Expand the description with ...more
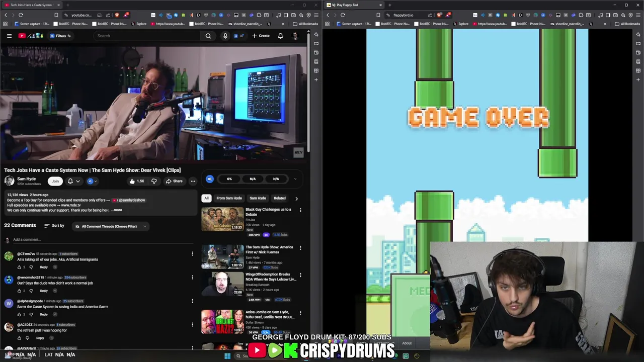This screenshot has height=362, width=644. (116, 210)
